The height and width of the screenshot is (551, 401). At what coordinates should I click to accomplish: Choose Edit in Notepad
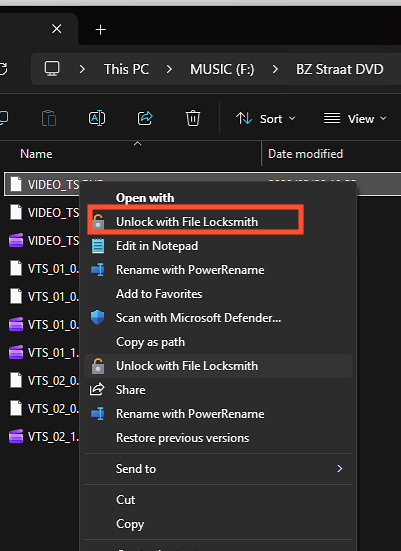218,246
